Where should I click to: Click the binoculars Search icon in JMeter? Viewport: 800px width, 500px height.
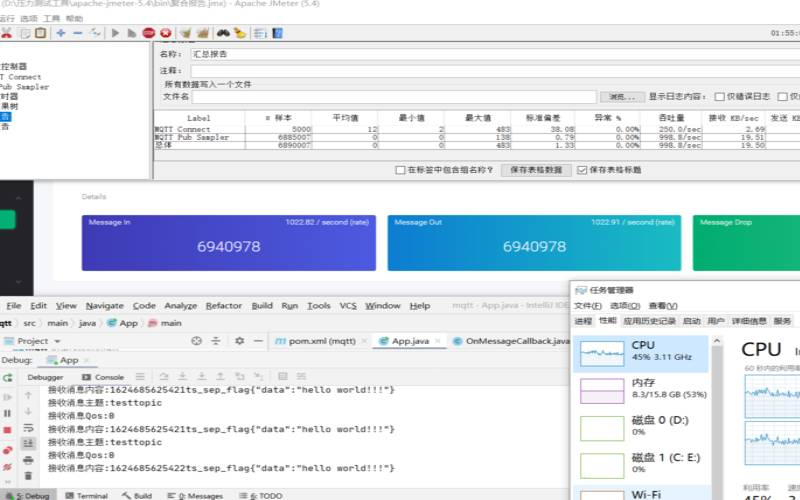pyautogui.click(x=222, y=33)
